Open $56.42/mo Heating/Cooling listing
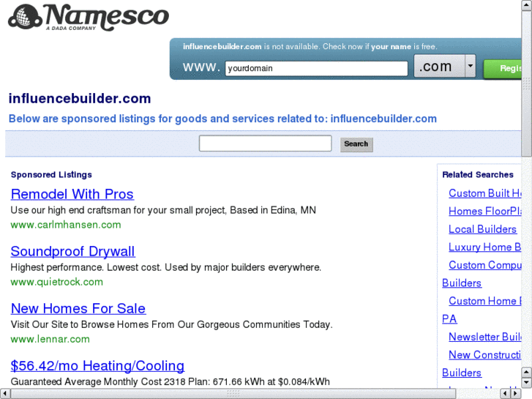The image size is (532, 399). pos(97,366)
